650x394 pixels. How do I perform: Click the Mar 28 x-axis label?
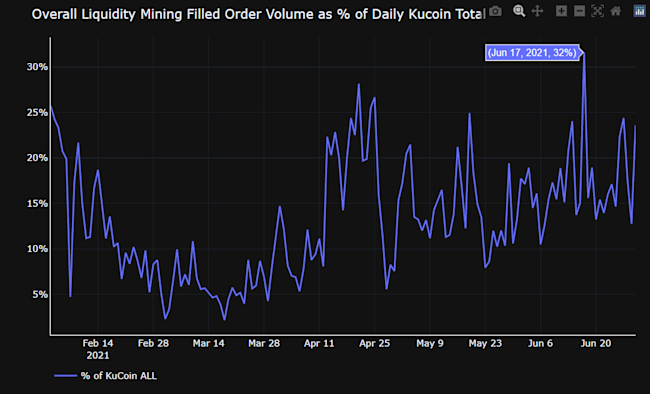point(264,343)
